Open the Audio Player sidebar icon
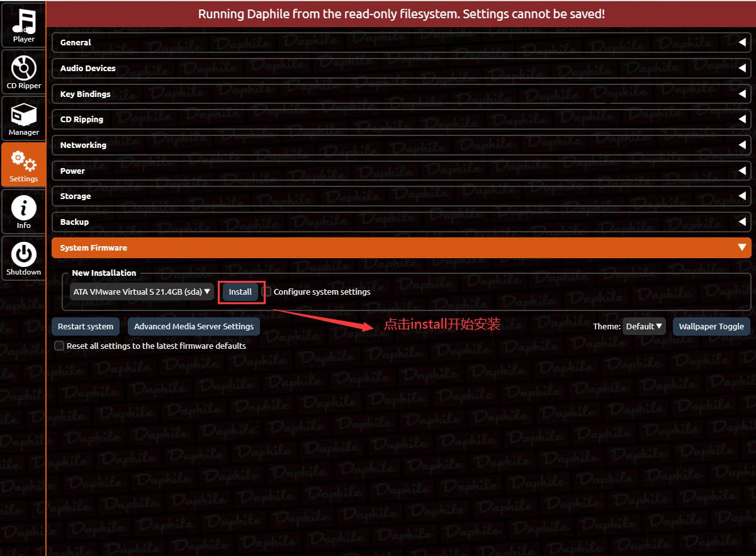Screen dimensions: 756x556 (x=23, y=25)
